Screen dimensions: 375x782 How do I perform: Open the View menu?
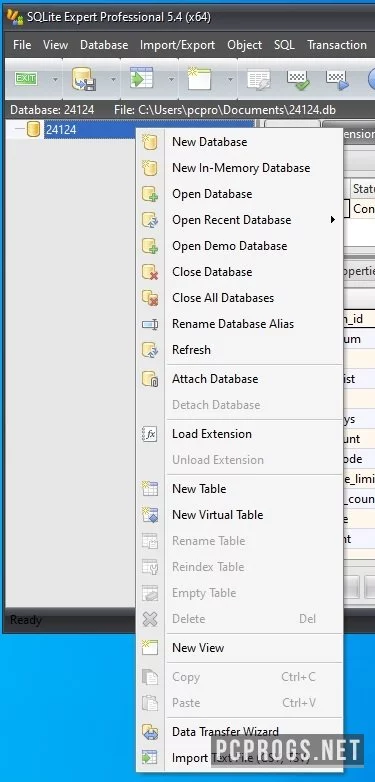click(x=55, y=45)
